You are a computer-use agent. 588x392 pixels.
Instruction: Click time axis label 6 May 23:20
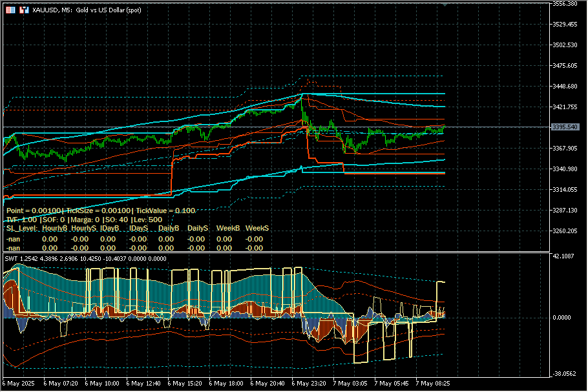(309, 384)
